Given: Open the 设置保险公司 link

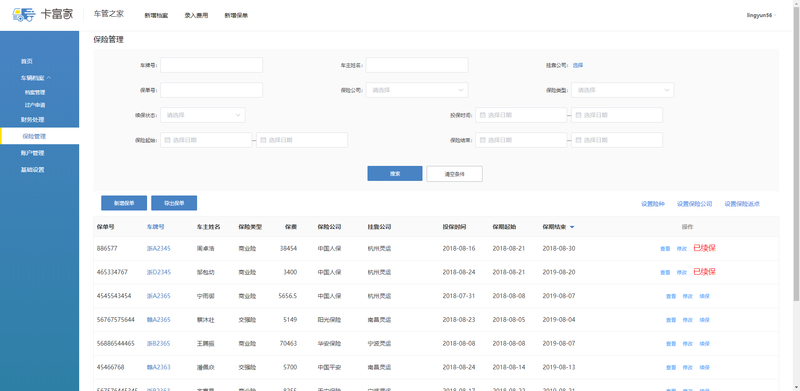Looking at the screenshot, I should tap(694, 204).
